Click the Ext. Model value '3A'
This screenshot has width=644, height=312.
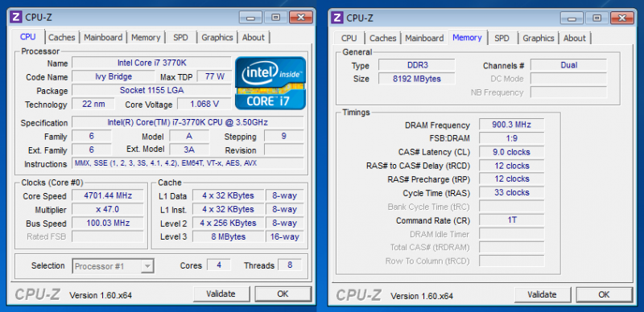[x=189, y=150]
